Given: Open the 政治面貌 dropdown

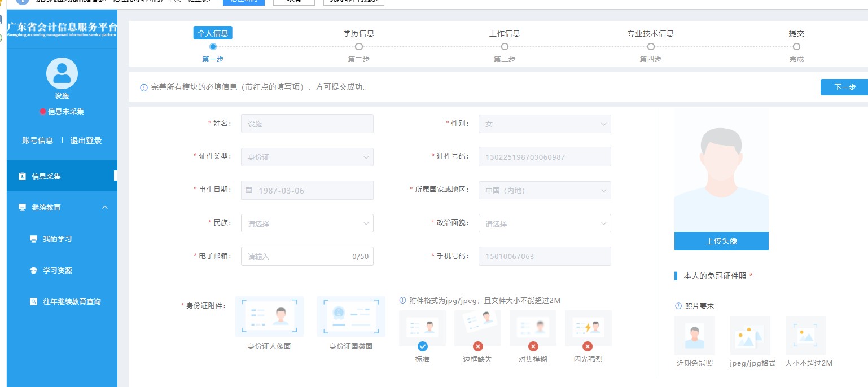Looking at the screenshot, I should [545, 223].
